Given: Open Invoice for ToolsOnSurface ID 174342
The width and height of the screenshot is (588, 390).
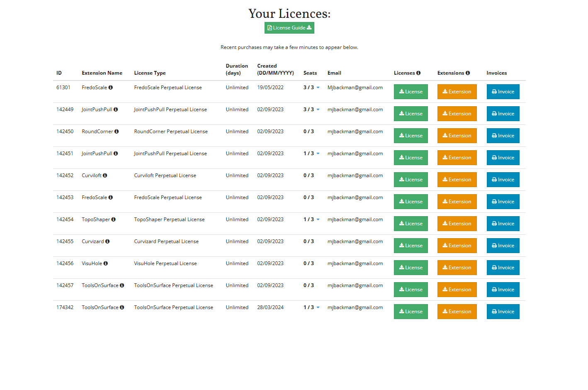Looking at the screenshot, I should [503, 312].
